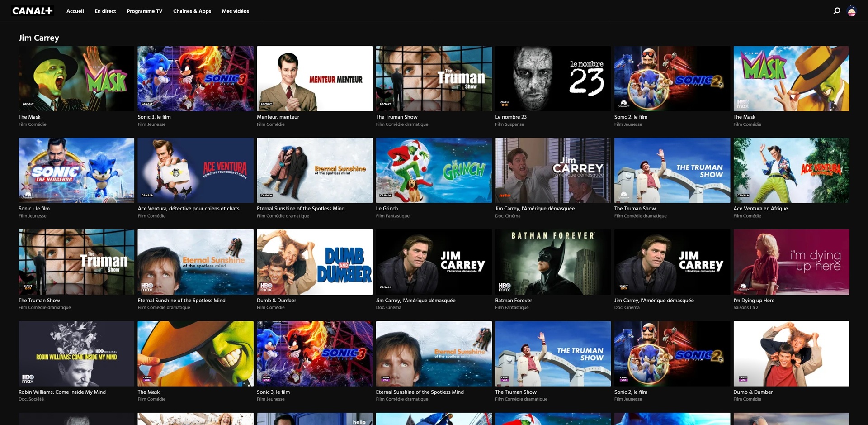Viewport: 868px width, 425px height.
Task: Open the Le nombre 23 title link
Action: 511,117
